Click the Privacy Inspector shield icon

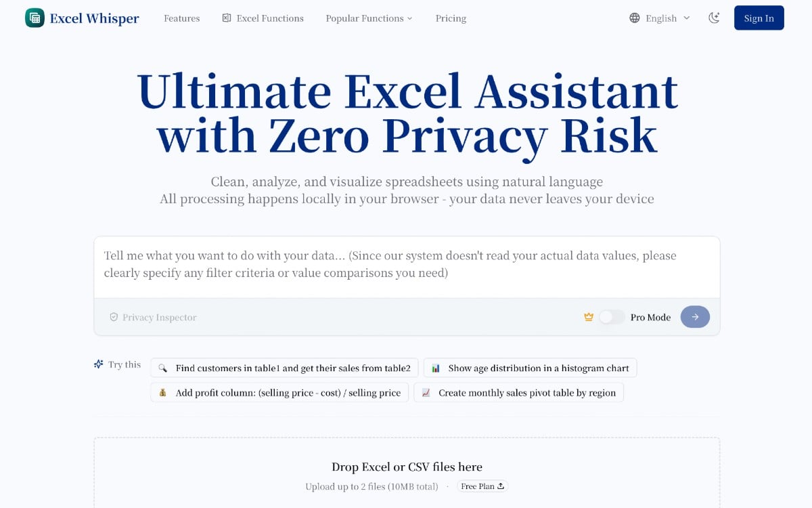tap(114, 317)
